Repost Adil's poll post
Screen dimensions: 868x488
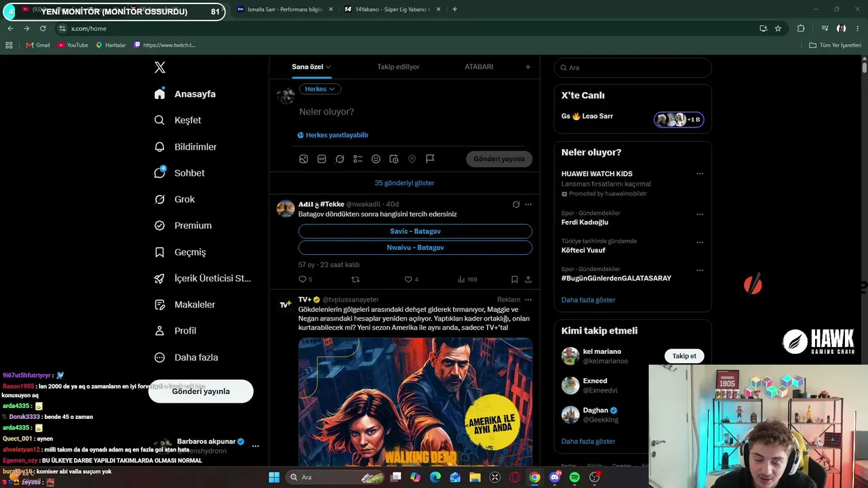click(355, 279)
